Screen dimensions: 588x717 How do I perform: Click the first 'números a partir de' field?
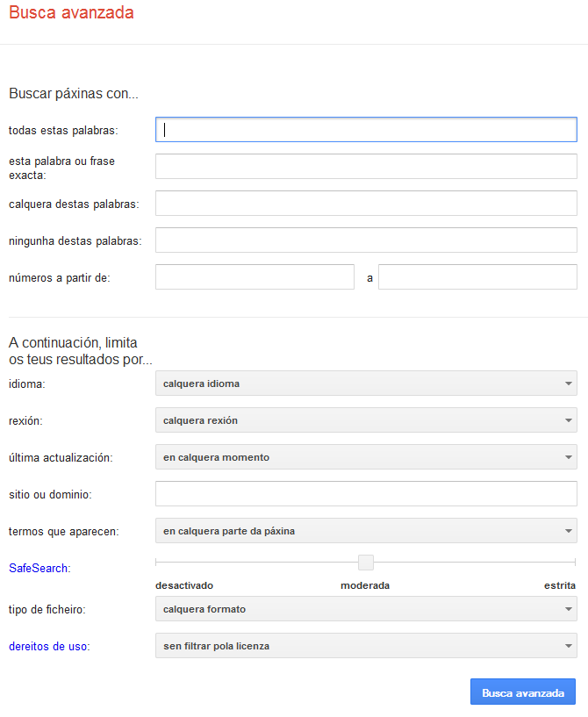point(255,277)
